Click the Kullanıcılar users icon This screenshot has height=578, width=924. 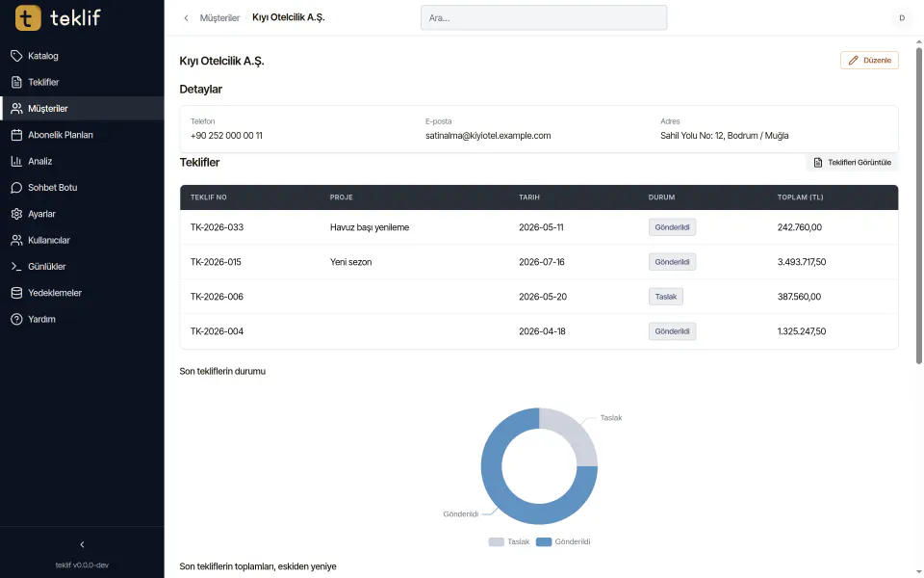(16, 240)
